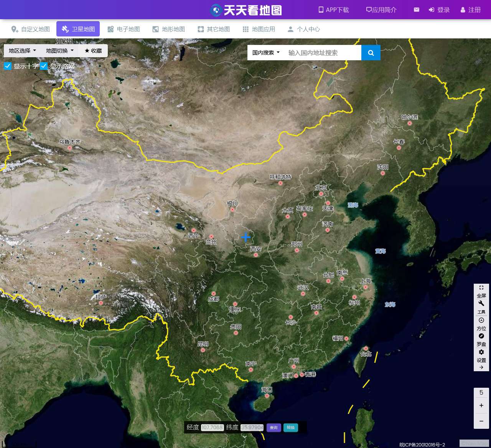This screenshot has height=448, width=491.
Task: Zoom in with the plus button
Action: (x=481, y=405)
